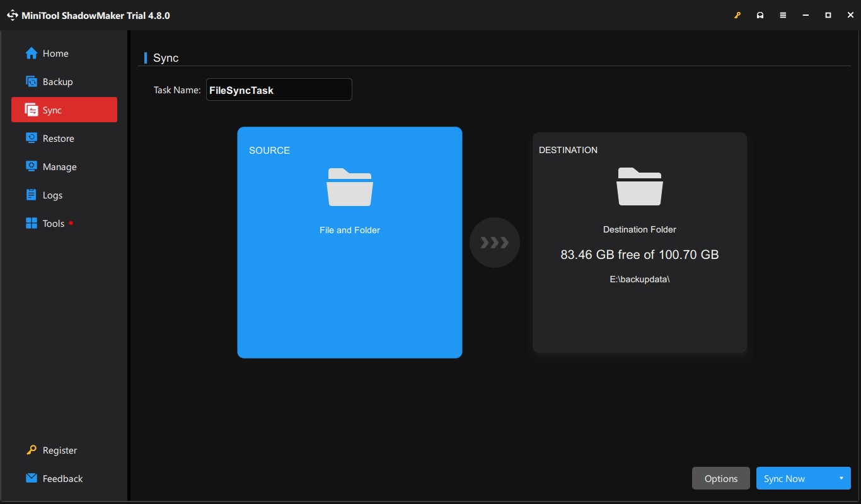Click the triple-arrow sync direction icon
The width and height of the screenshot is (861, 504).
pyautogui.click(x=495, y=243)
